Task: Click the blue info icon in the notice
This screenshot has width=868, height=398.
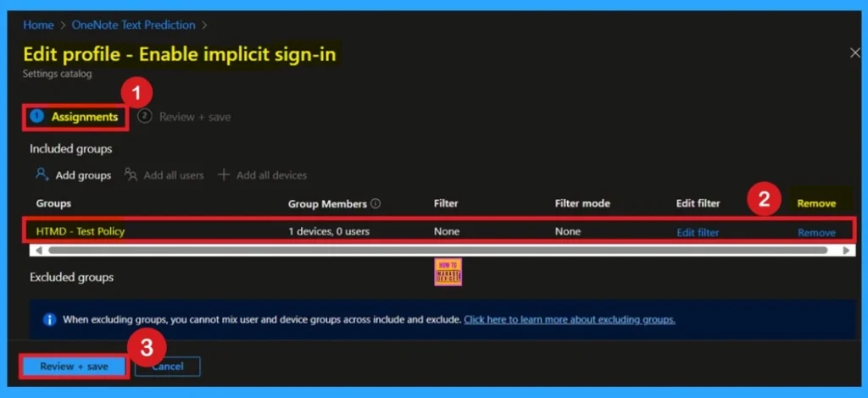Action: pos(49,319)
